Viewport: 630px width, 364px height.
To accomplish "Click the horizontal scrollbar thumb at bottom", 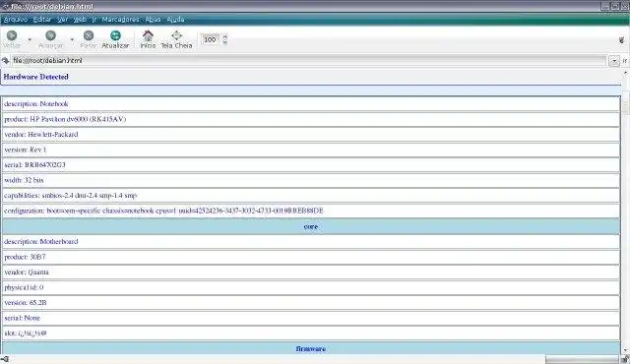I will 582,360.
